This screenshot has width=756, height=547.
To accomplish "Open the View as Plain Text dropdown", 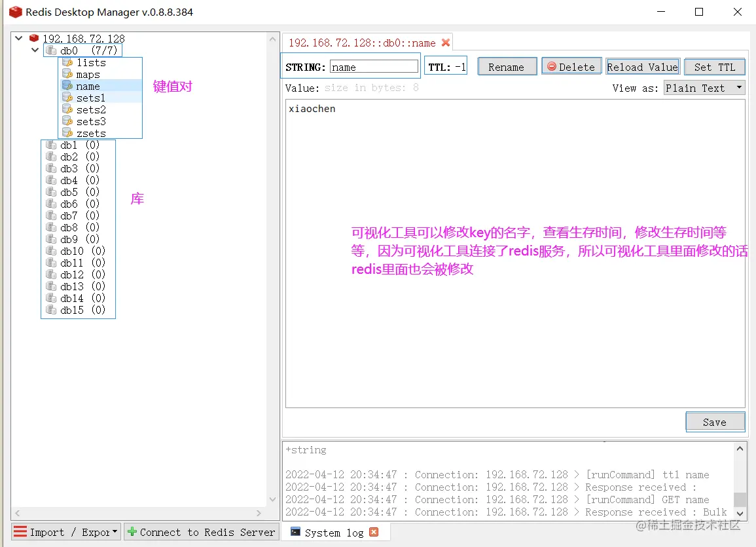I will point(704,88).
